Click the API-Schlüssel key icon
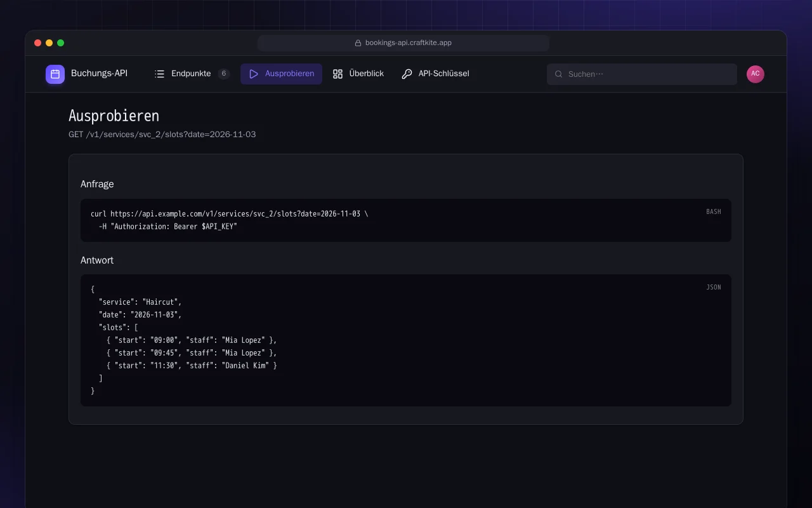Image resolution: width=812 pixels, height=508 pixels. coord(407,74)
